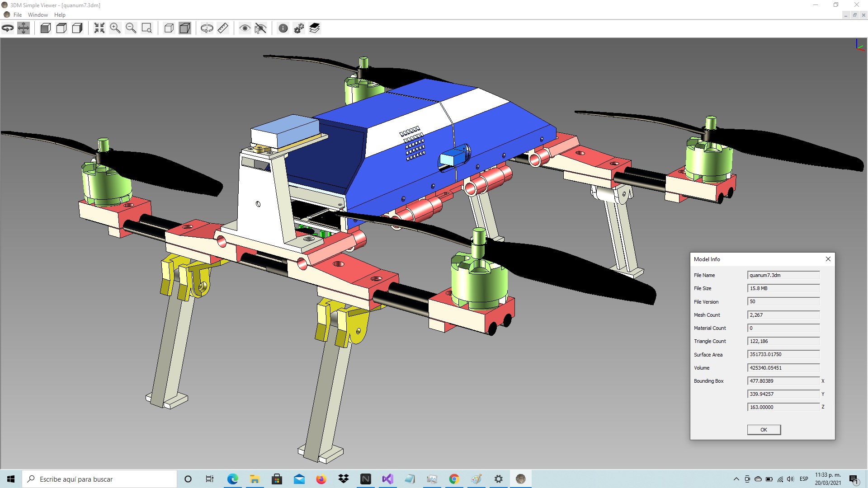
Task: Start auto-rotate turntable icon
Action: 207,28
